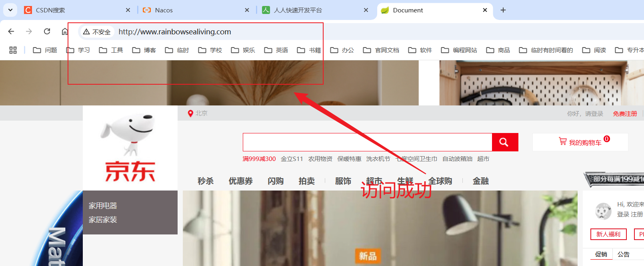Switch to the 公告 tab
The width and height of the screenshot is (644, 266).
click(x=624, y=254)
